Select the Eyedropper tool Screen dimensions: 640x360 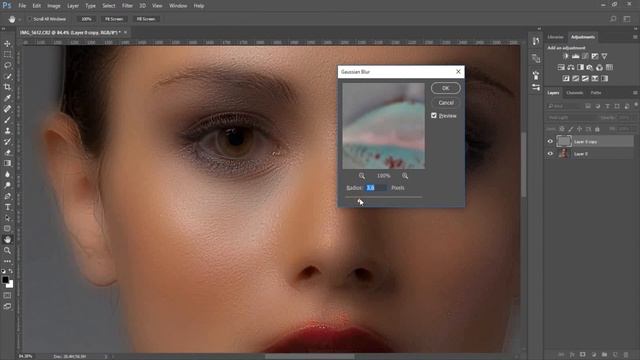[x=7, y=98]
